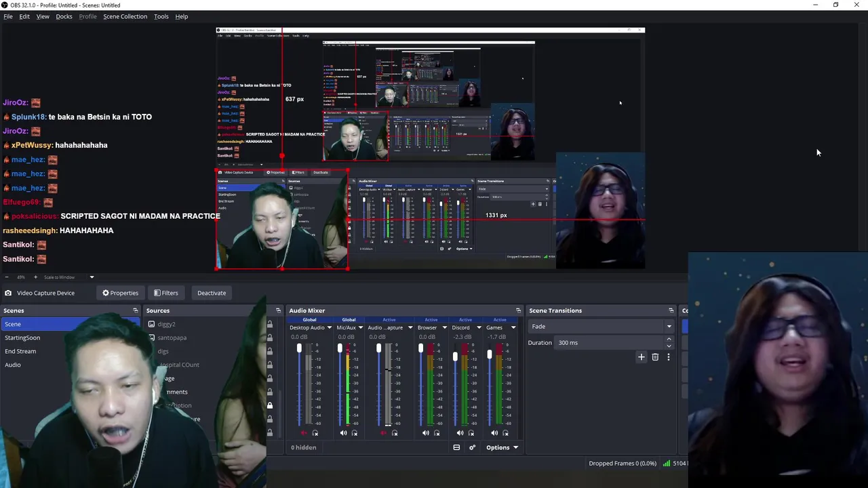Image resolution: width=868 pixels, height=488 pixels.
Task: Click the 0 hidden button
Action: [x=304, y=447]
